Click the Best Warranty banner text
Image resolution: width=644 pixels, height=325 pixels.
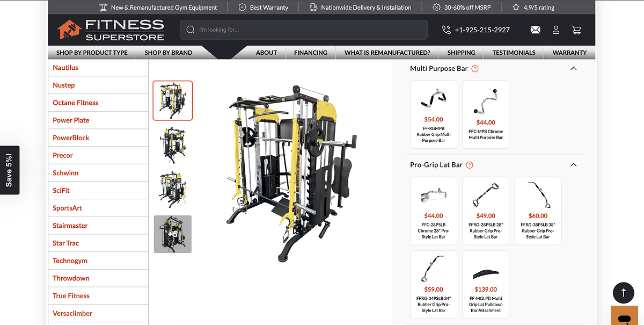pos(269,8)
